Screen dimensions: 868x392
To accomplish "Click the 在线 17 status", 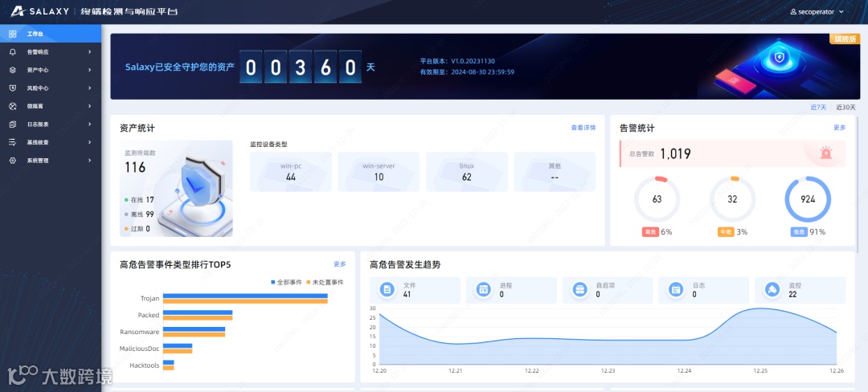I will coord(139,199).
